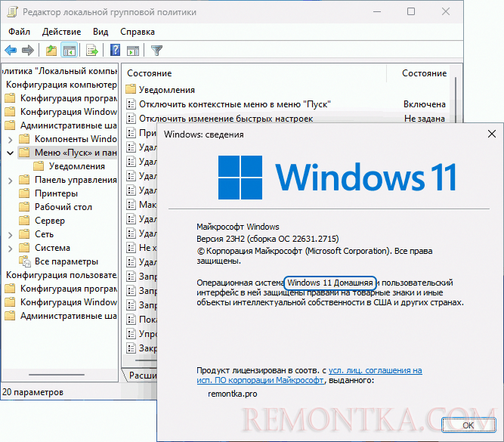504x442 pixels.
Task: Select Компоненты Windows in the tree
Action: tap(76, 139)
